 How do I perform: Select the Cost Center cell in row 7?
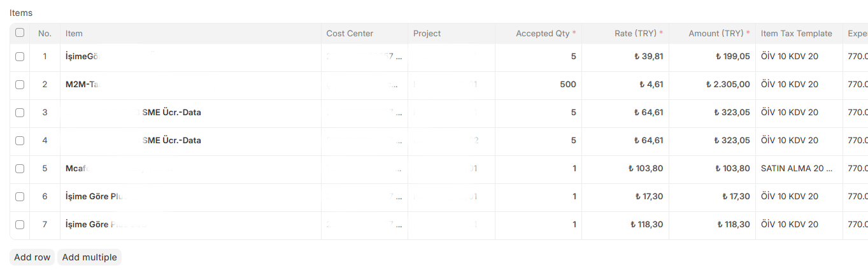pyautogui.click(x=364, y=225)
